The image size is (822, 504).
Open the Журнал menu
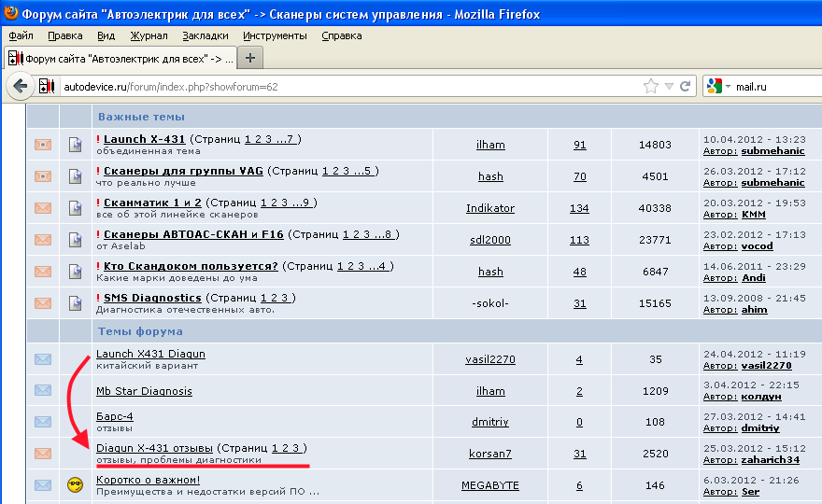click(149, 35)
